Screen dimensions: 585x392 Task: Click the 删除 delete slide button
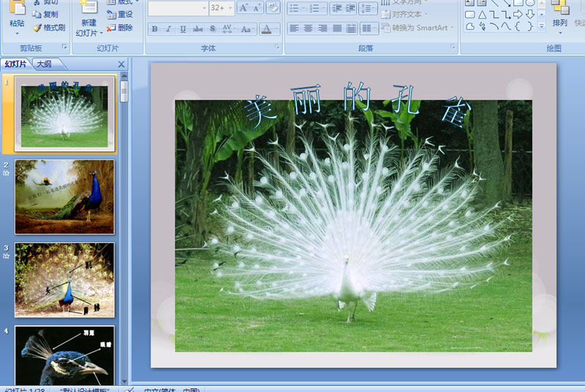pos(120,28)
